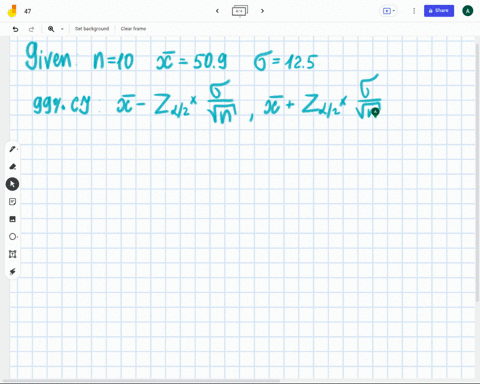The height and width of the screenshot is (384, 480).
Task: Add a text box
Action: click(12, 254)
